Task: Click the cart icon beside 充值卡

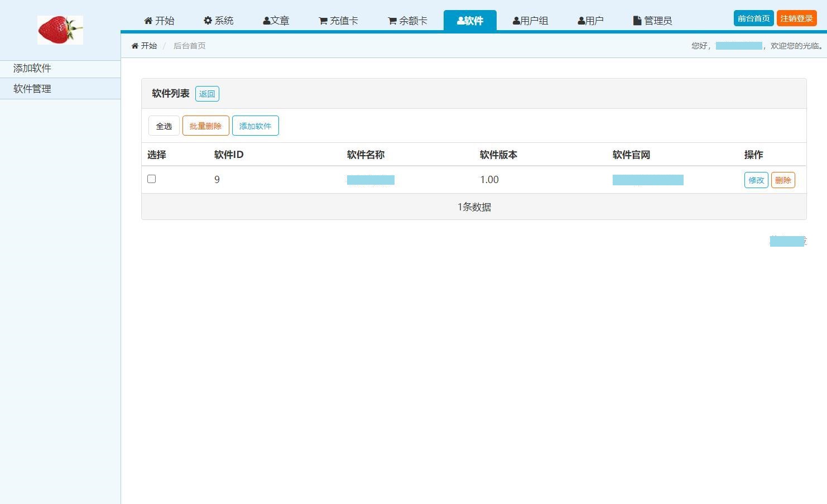Action: (x=323, y=21)
